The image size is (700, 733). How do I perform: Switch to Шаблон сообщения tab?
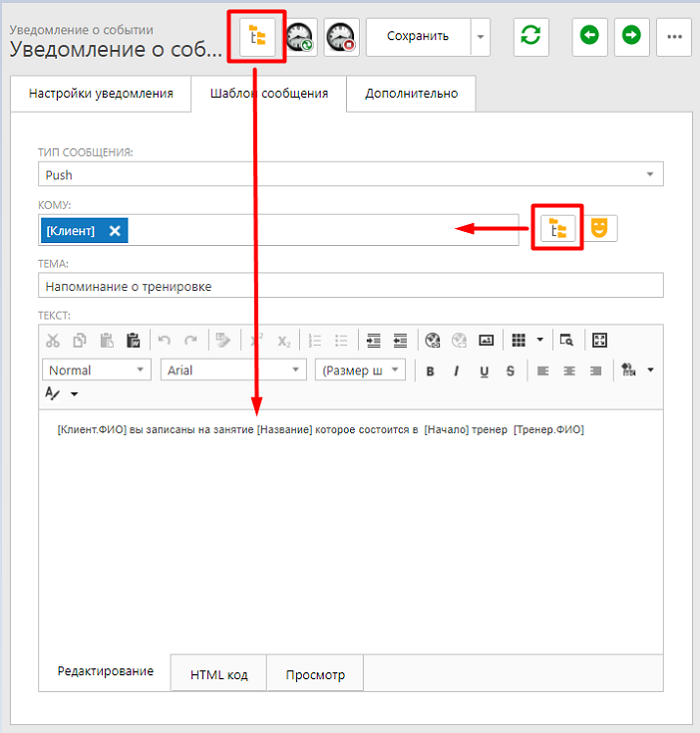(x=269, y=94)
